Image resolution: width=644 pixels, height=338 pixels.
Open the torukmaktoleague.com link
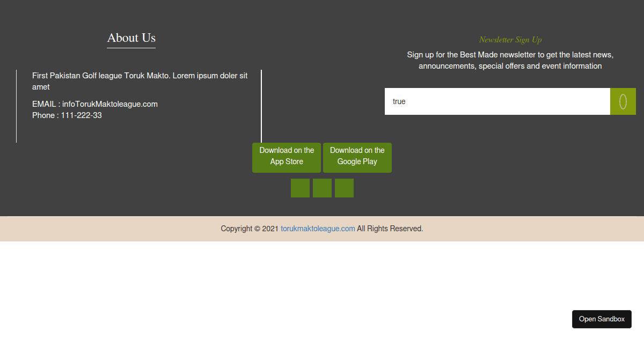318,228
